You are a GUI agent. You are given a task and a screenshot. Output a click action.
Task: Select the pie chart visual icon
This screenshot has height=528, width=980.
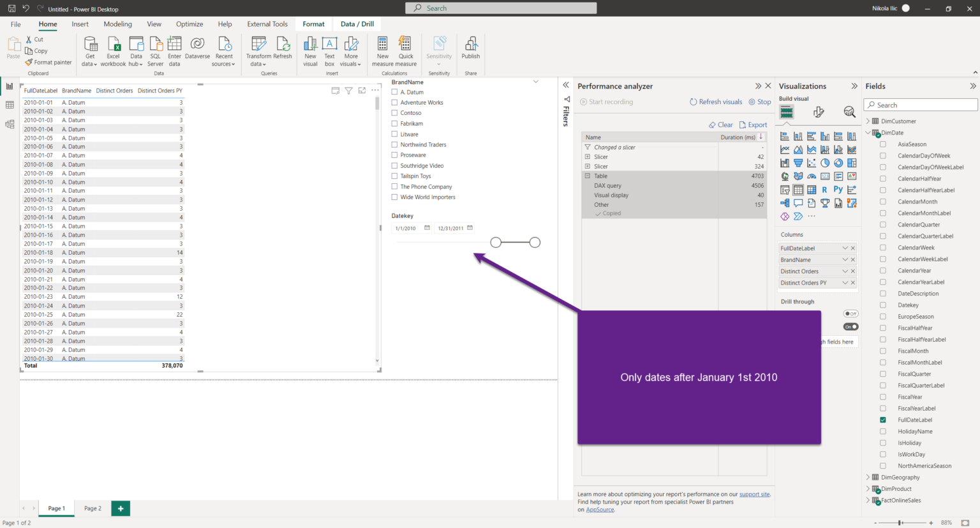click(826, 163)
